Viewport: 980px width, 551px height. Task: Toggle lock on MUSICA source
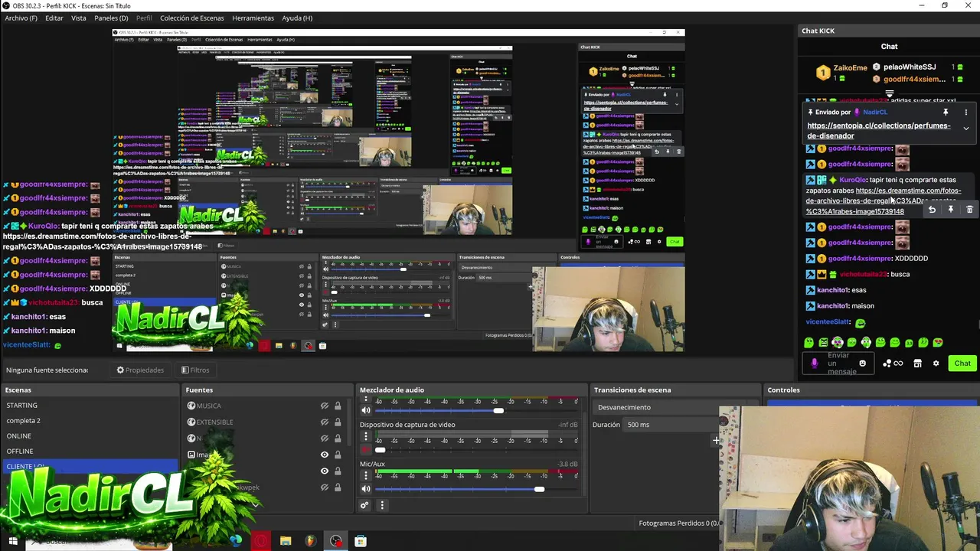tap(338, 406)
